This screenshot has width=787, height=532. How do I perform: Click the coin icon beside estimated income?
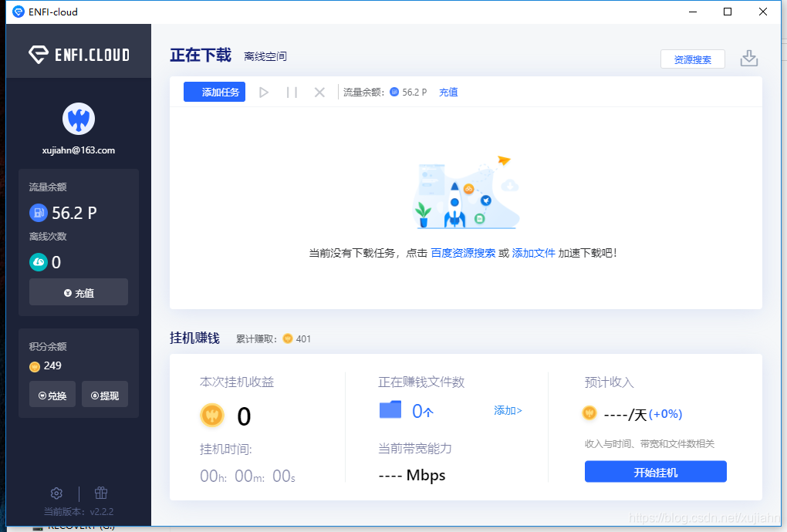pos(589,413)
